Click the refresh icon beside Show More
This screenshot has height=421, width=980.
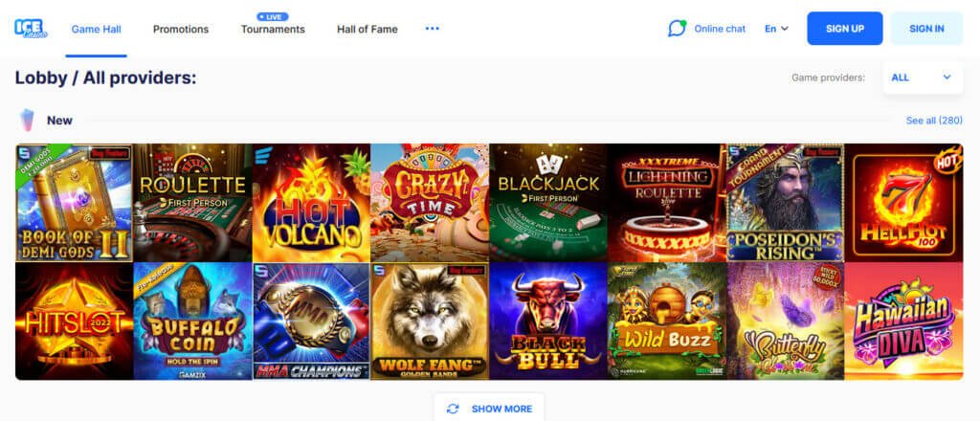pos(453,409)
